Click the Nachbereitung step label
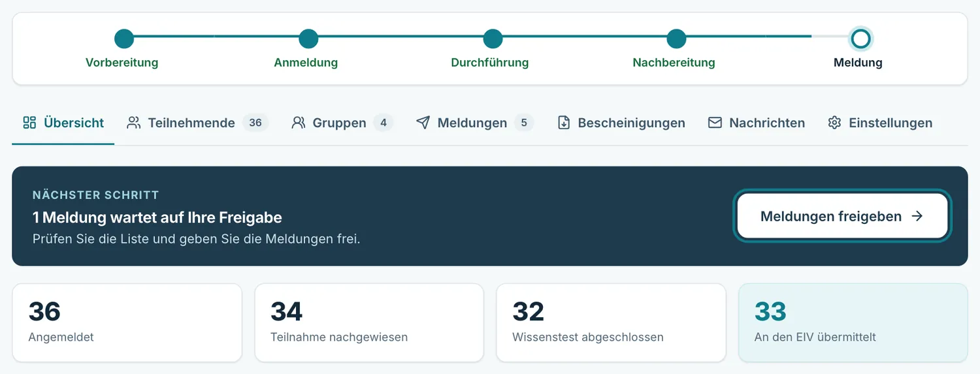The image size is (980, 374). tap(674, 63)
